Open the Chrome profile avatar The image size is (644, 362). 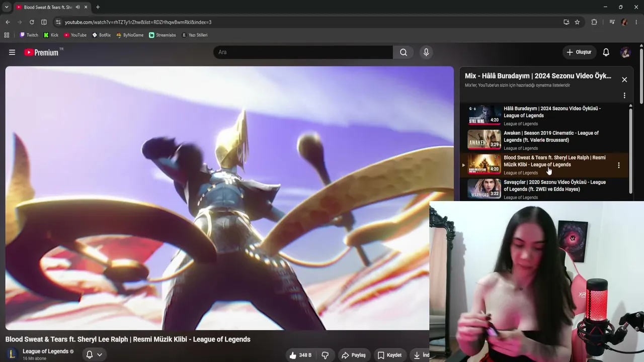(x=624, y=22)
